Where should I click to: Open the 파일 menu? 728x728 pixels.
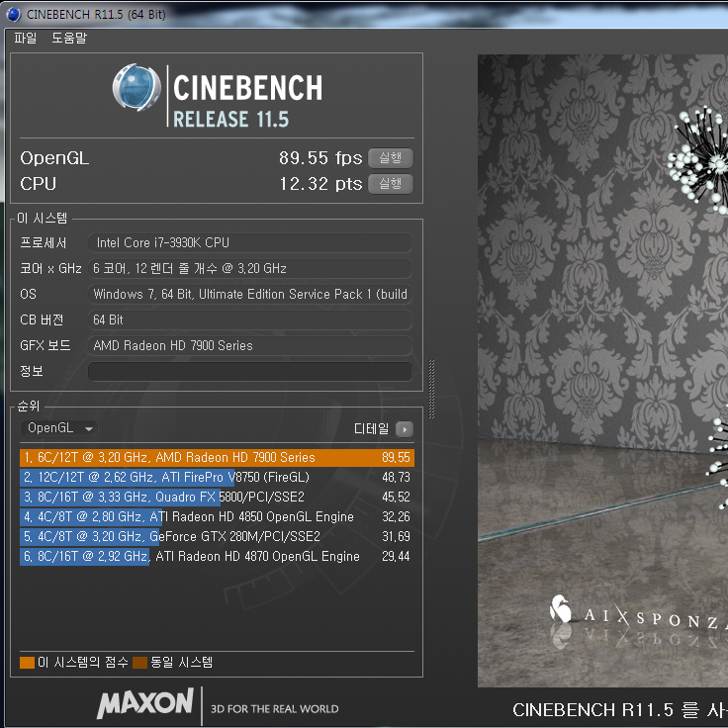(x=25, y=38)
